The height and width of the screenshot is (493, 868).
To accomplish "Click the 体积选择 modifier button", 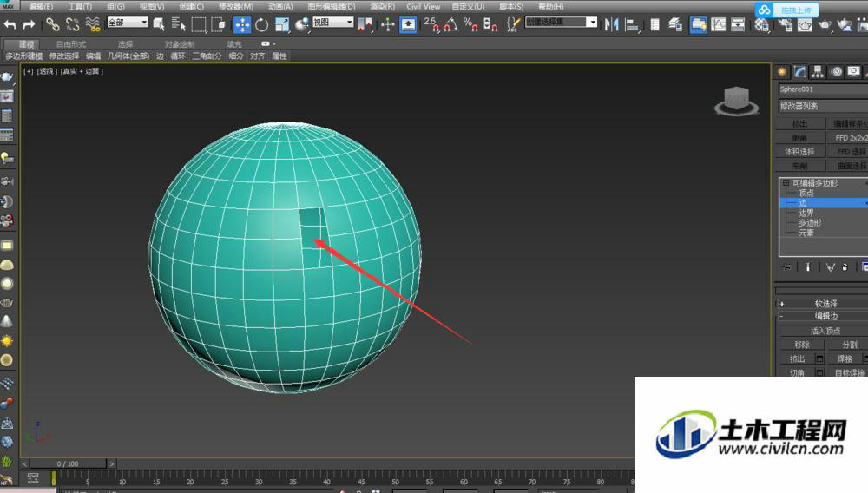I will point(799,151).
